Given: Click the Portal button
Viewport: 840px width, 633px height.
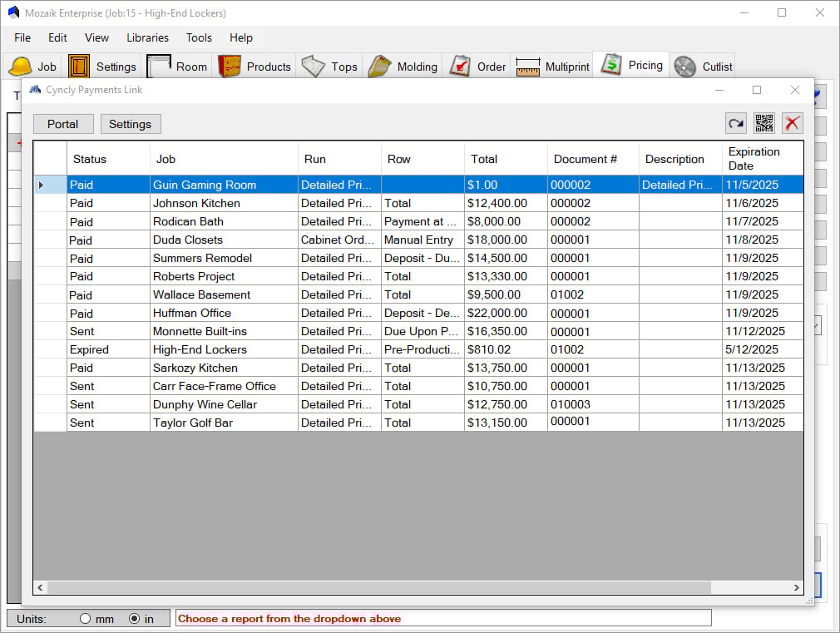Looking at the screenshot, I should point(63,124).
